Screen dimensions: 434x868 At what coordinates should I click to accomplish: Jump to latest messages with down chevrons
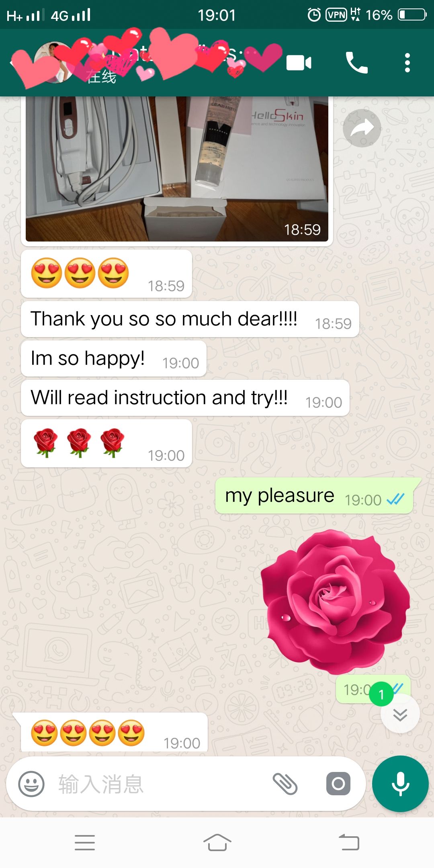[400, 714]
